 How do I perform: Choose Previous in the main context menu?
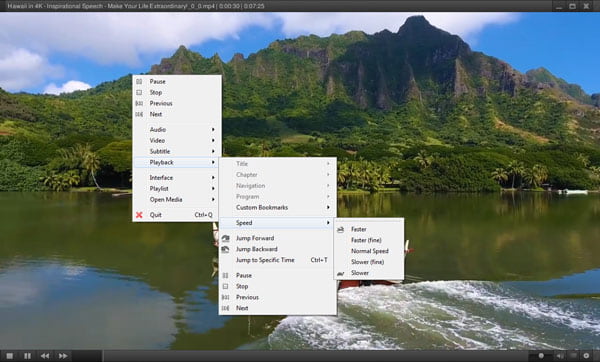coord(177,103)
